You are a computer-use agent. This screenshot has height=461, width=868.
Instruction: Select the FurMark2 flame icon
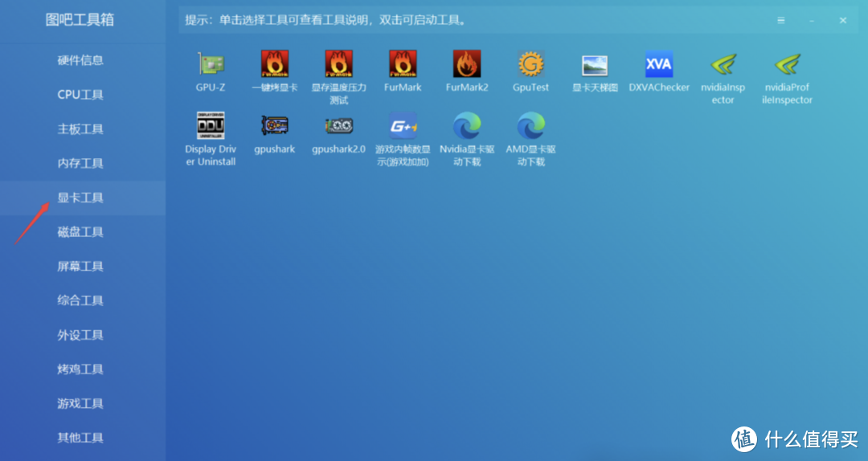[x=467, y=64]
